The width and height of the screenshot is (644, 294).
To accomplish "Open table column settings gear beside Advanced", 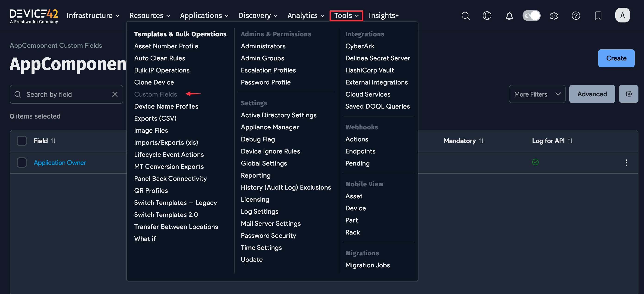I will tap(629, 94).
